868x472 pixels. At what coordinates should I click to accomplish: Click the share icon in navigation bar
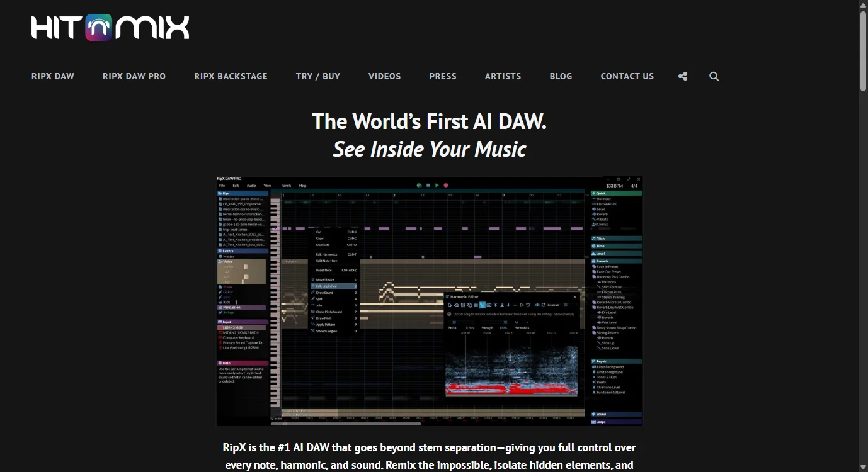pos(683,76)
